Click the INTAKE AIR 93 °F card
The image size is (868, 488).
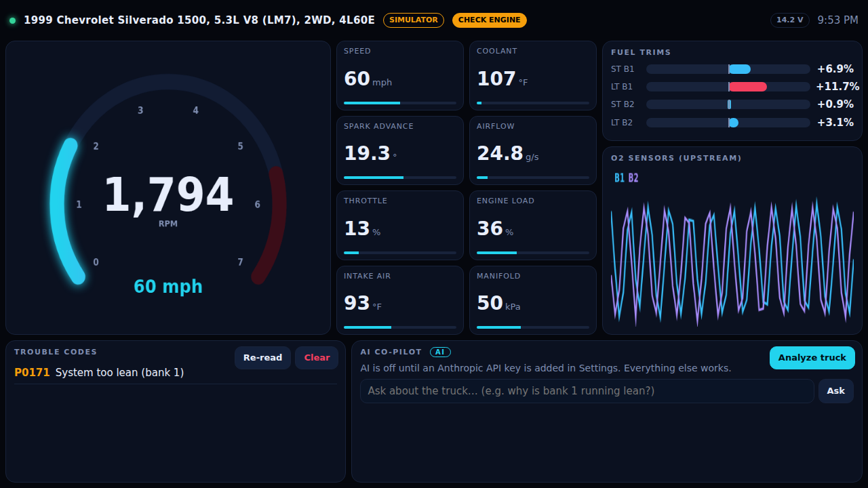pyautogui.click(x=400, y=300)
